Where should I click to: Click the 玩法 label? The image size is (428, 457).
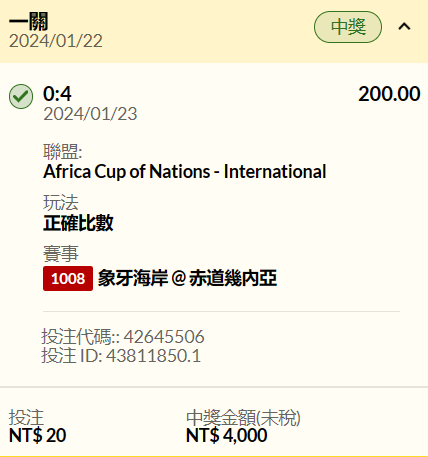61,203
